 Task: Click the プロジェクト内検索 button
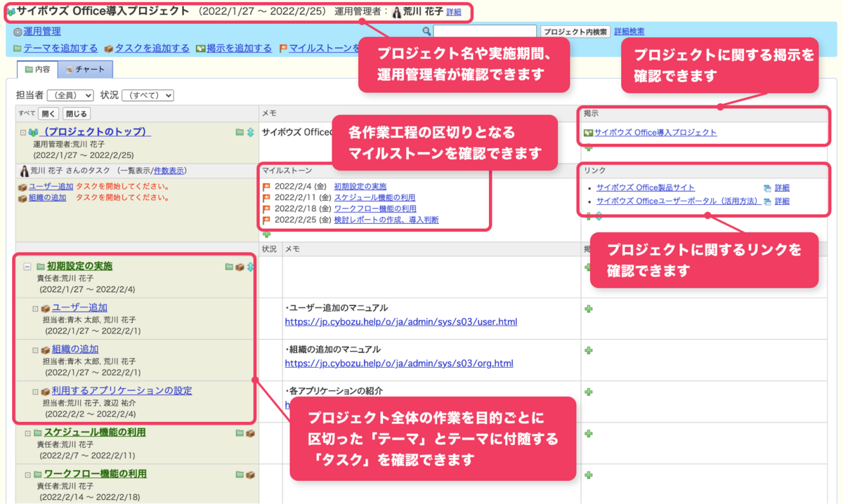coord(575,32)
